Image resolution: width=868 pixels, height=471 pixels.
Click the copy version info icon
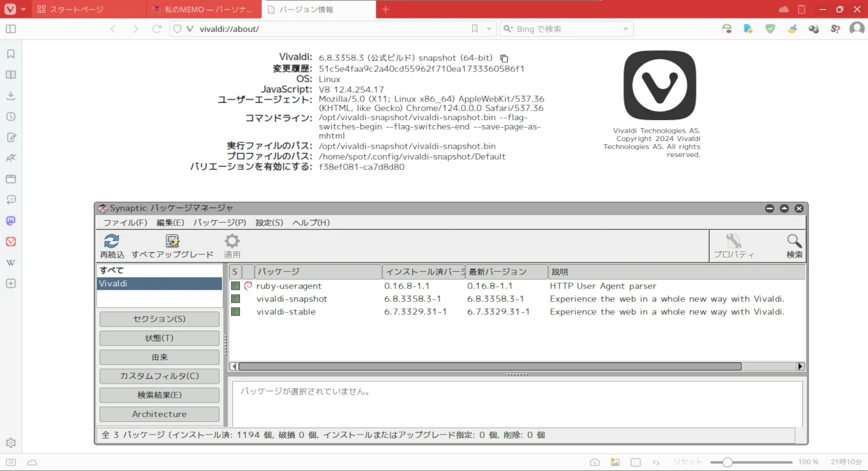pos(504,58)
